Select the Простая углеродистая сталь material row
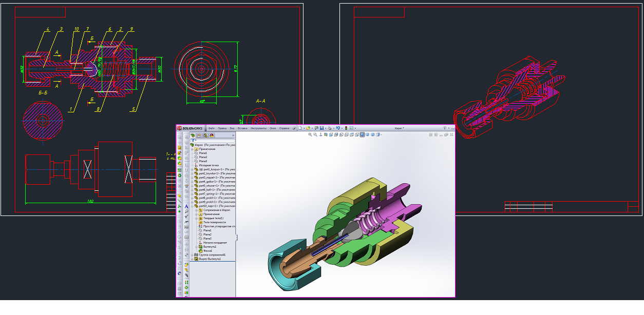Viewport: 644px width, 315px height. point(217,226)
